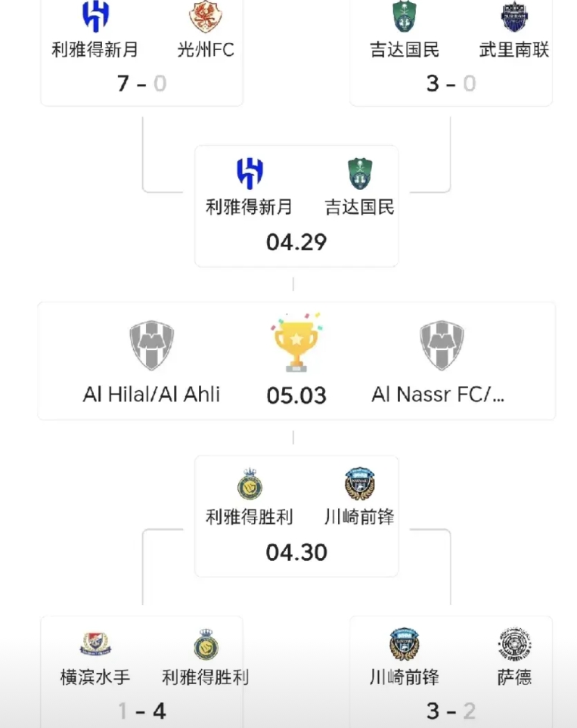Click placeholder shield above Al Hilal/Al Ahli
The width and height of the screenshot is (577, 728).
[151, 345]
